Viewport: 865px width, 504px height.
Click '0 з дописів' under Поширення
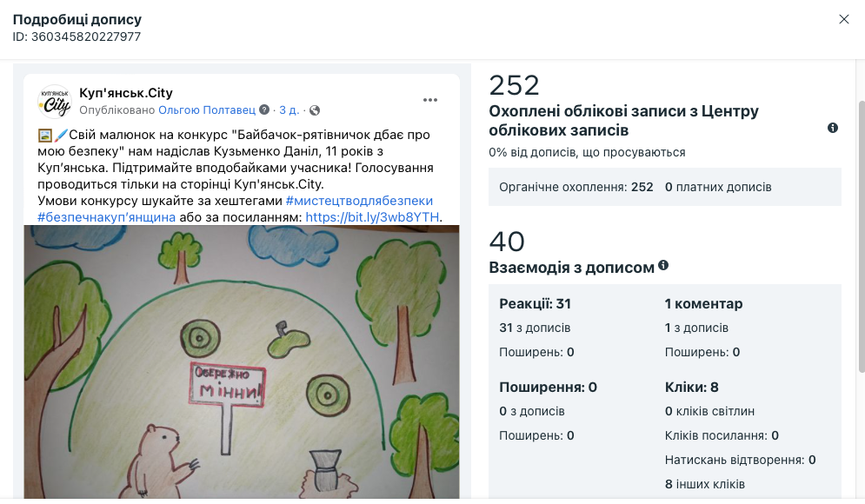click(x=532, y=411)
